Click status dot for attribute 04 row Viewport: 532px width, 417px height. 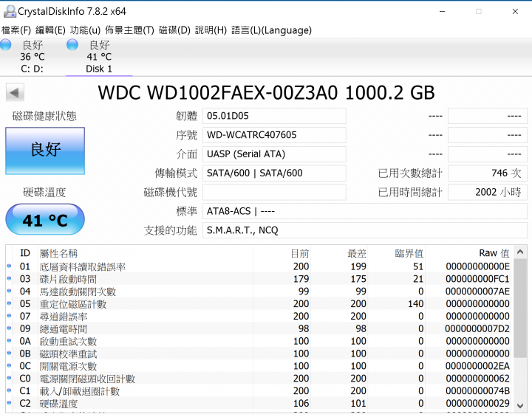pos(9,291)
